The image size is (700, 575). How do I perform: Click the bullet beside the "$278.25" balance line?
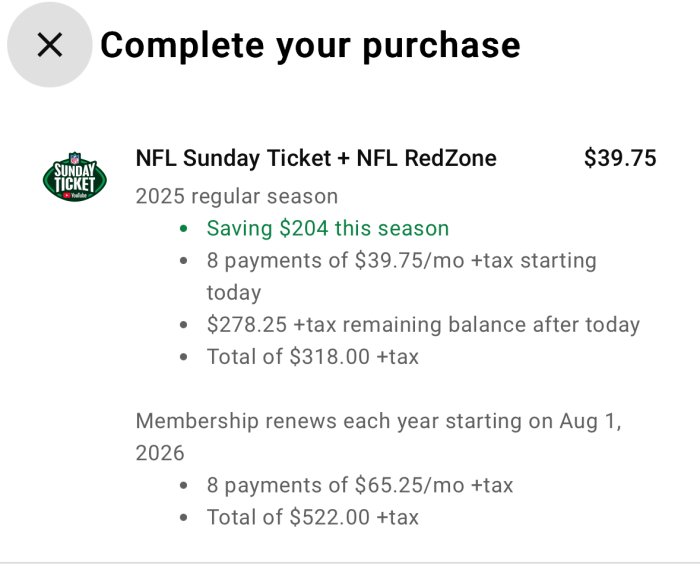(x=183, y=325)
